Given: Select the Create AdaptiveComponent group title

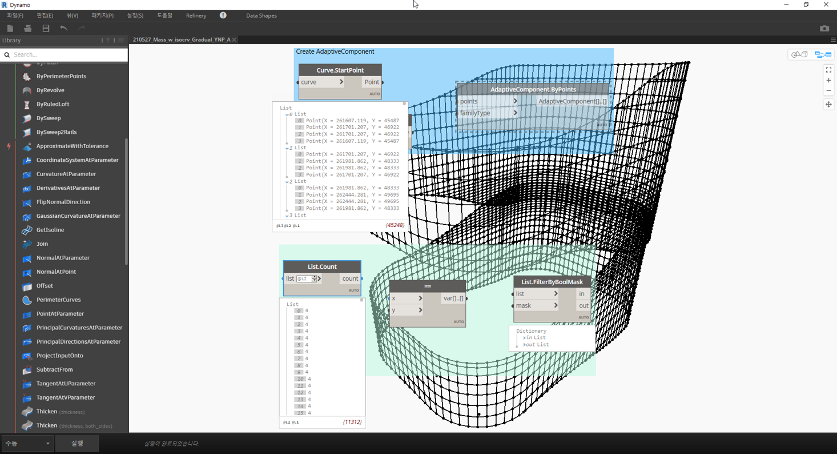Looking at the screenshot, I should [x=335, y=52].
